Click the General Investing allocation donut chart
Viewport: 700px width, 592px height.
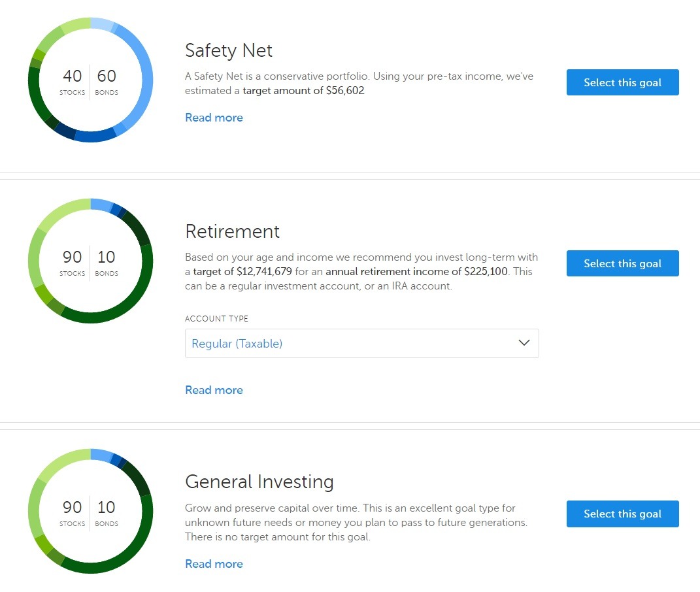click(91, 511)
